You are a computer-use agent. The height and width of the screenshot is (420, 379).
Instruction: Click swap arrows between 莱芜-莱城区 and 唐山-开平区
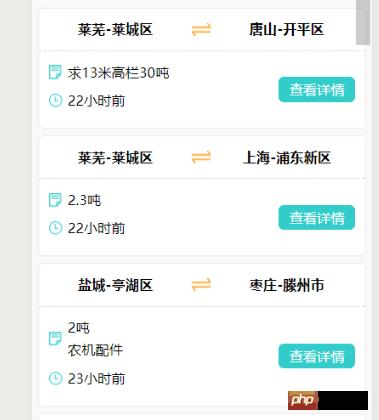(201, 29)
